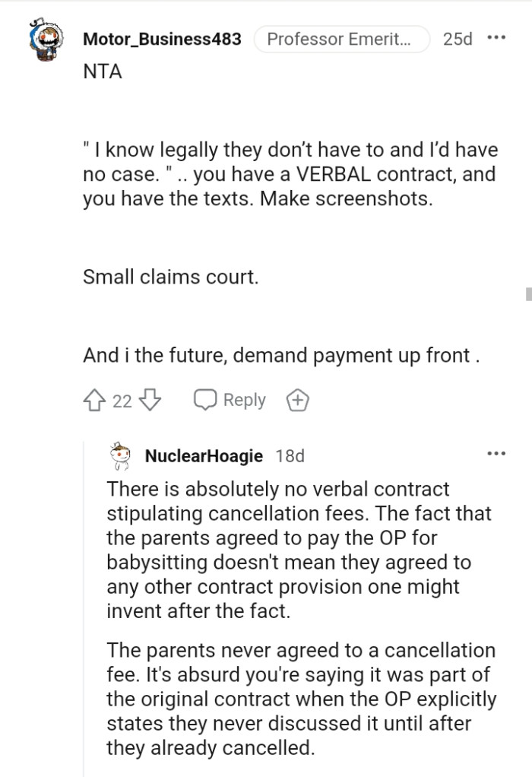Click the Professor Emeritus flair badge

[x=342, y=39]
